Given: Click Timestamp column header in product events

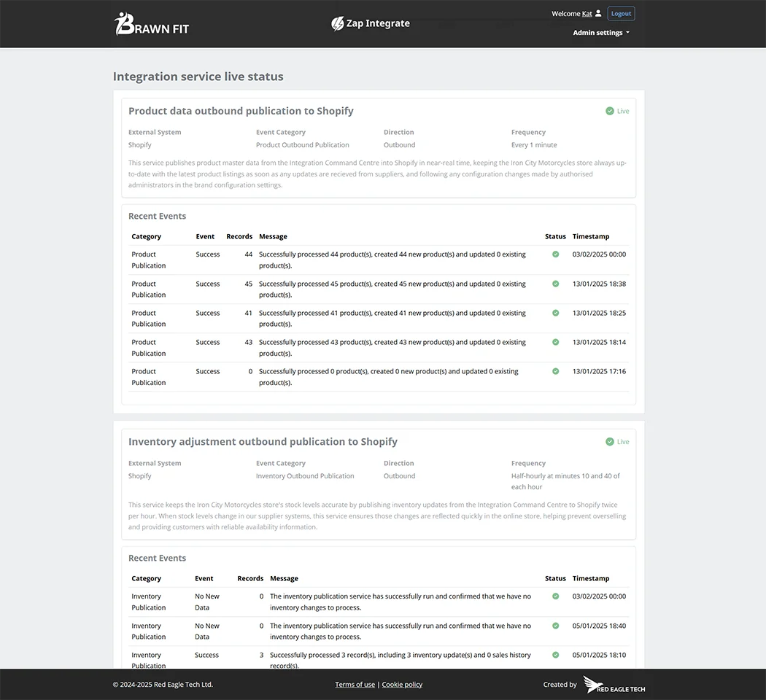Looking at the screenshot, I should (591, 236).
